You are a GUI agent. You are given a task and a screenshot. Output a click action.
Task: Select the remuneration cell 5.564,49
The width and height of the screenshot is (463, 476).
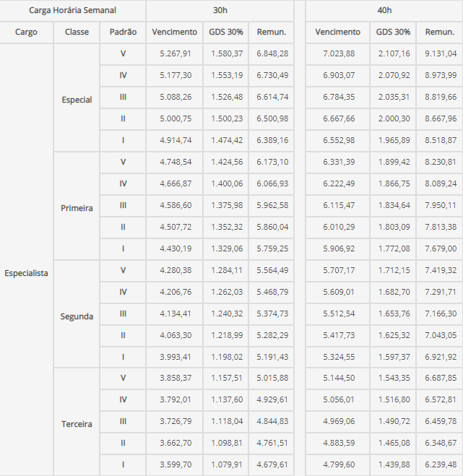point(272,270)
